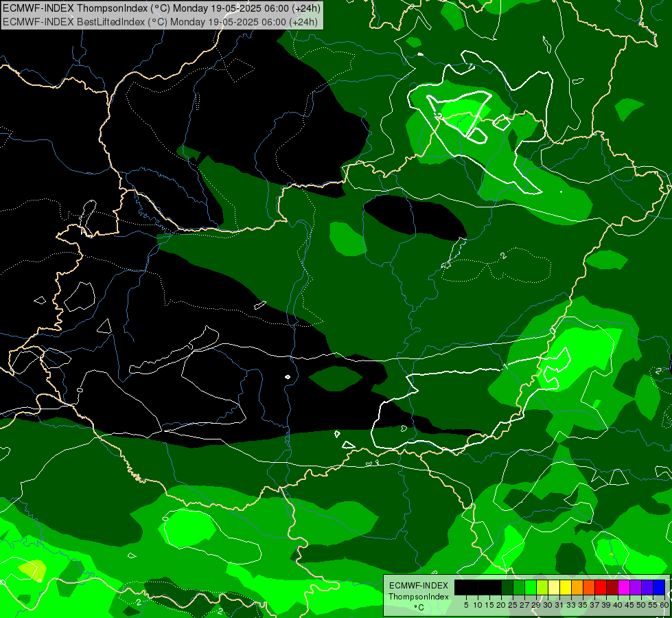
Task: Click the legend scale value 40
Action: 618,605
